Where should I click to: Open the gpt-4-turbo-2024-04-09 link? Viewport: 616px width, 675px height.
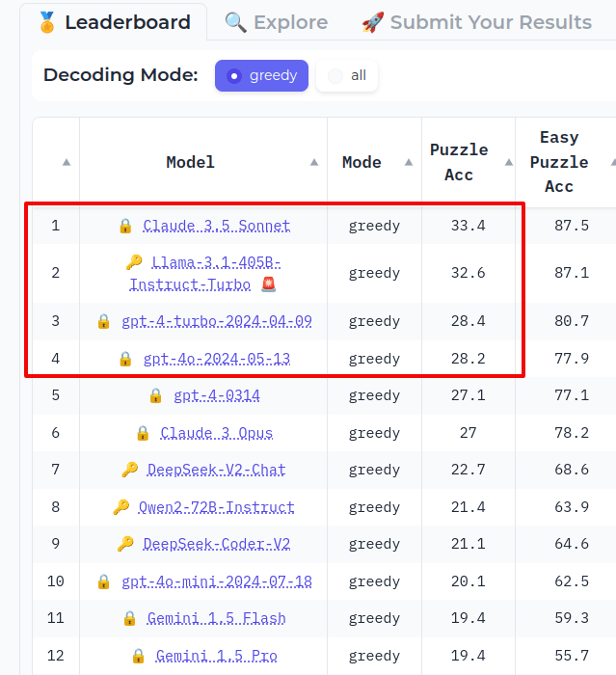click(x=217, y=321)
